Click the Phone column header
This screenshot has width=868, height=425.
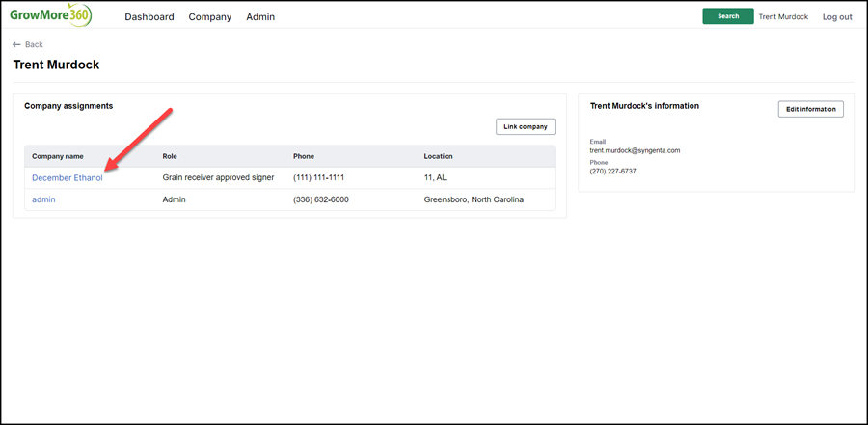pos(304,157)
